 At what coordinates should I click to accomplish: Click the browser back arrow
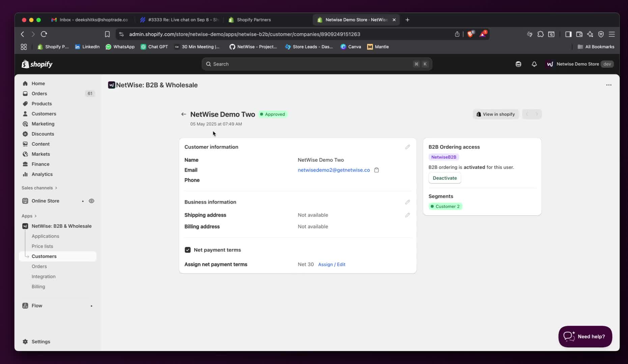(23, 34)
